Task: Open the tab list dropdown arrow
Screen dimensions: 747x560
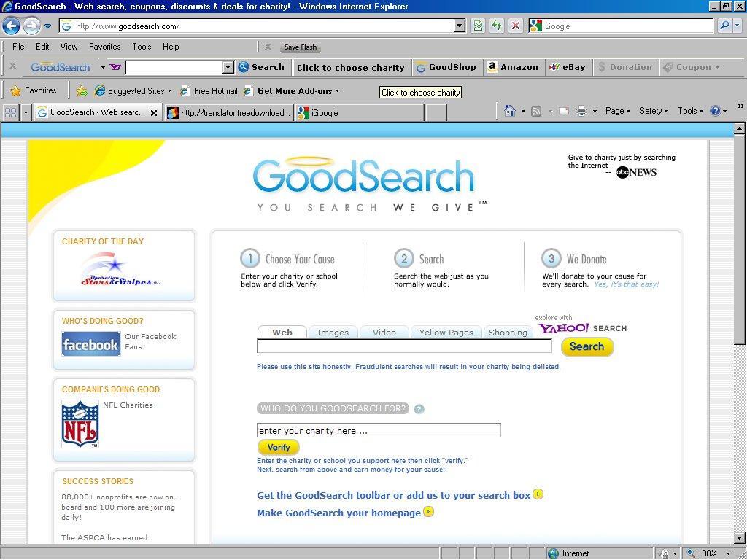Action: [26, 112]
